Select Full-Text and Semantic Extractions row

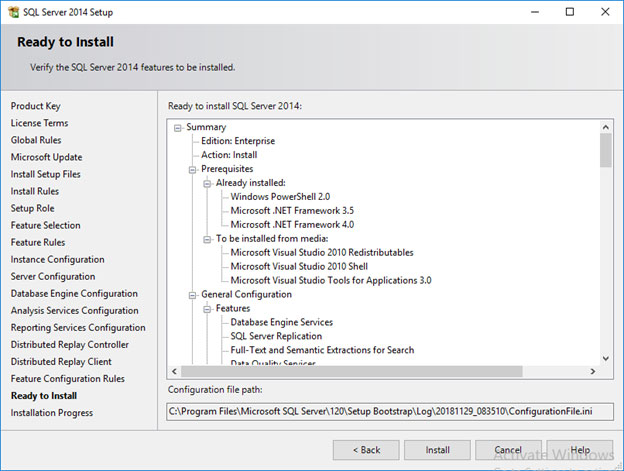pyautogui.click(x=322, y=350)
